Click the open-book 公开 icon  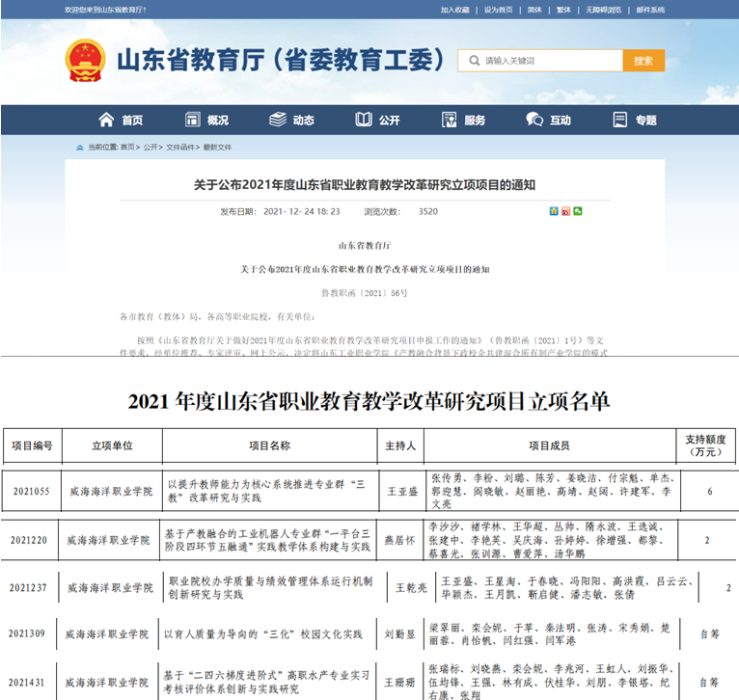tap(364, 121)
